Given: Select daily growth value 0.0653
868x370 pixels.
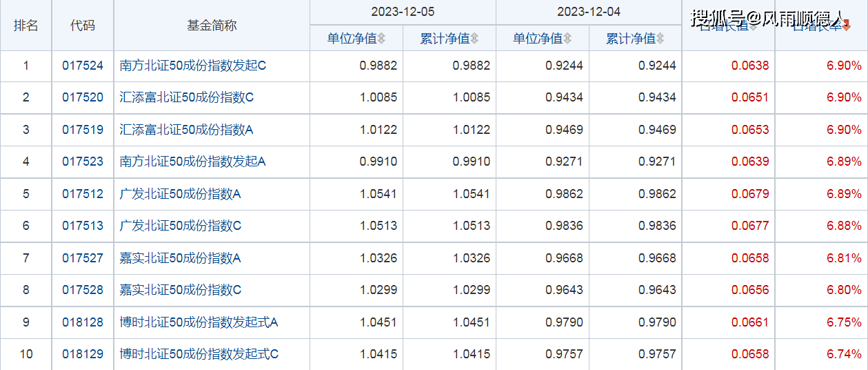Looking at the screenshot, I should (750, 130).
